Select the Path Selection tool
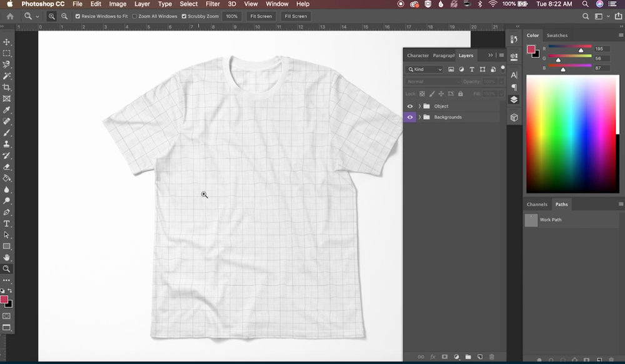625x364 pixels. (6, 235)
